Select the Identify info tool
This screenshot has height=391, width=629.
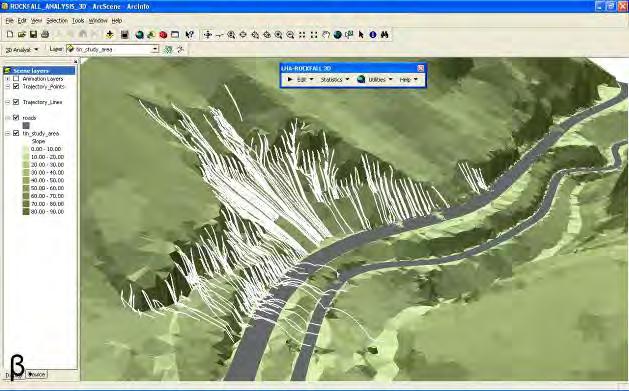coord(373,35)
